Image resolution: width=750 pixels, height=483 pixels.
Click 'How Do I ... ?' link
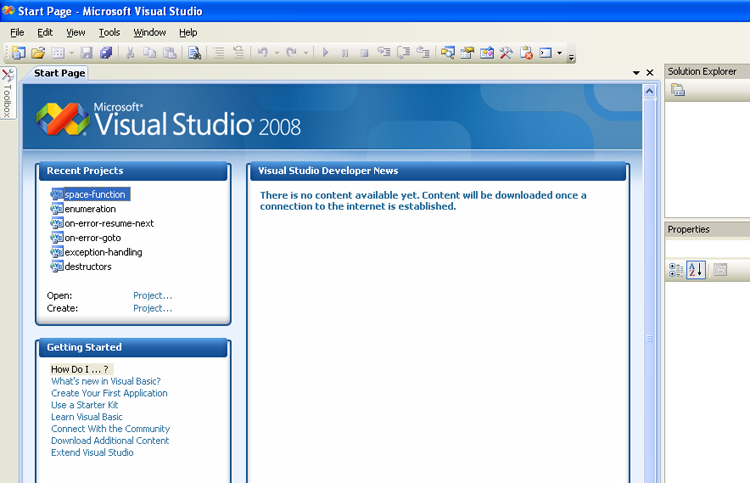[x=80, y=369]
